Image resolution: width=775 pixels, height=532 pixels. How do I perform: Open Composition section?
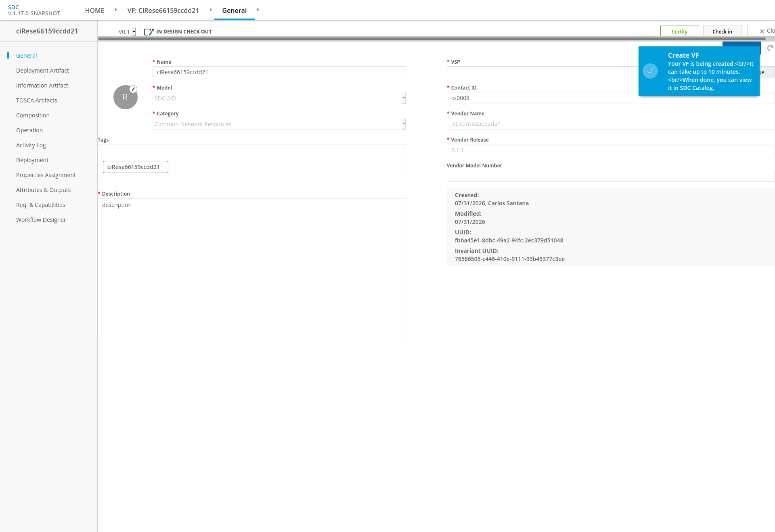33,115
